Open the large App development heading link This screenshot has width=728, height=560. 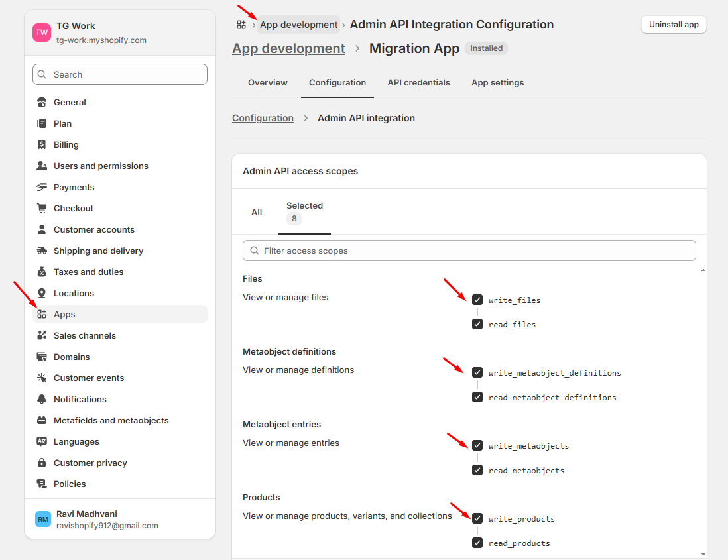[289, 48]
